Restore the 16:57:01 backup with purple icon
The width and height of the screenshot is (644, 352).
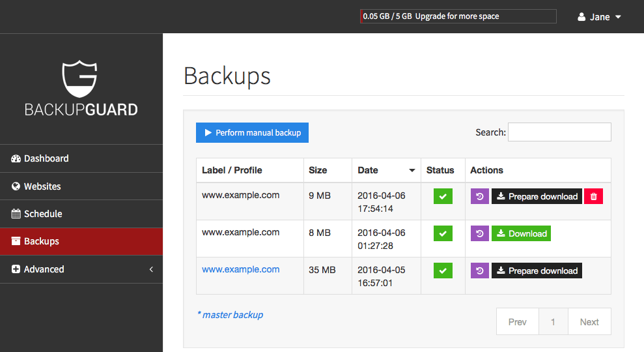tap(479, 271)
